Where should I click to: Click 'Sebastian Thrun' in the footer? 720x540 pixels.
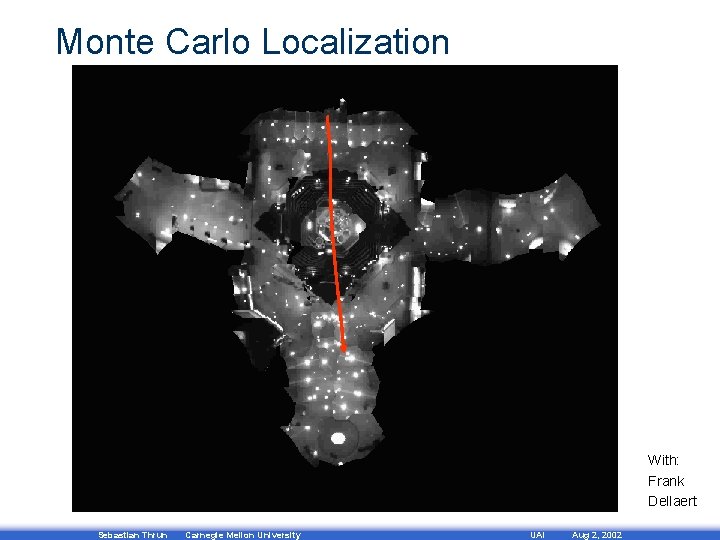133,535
